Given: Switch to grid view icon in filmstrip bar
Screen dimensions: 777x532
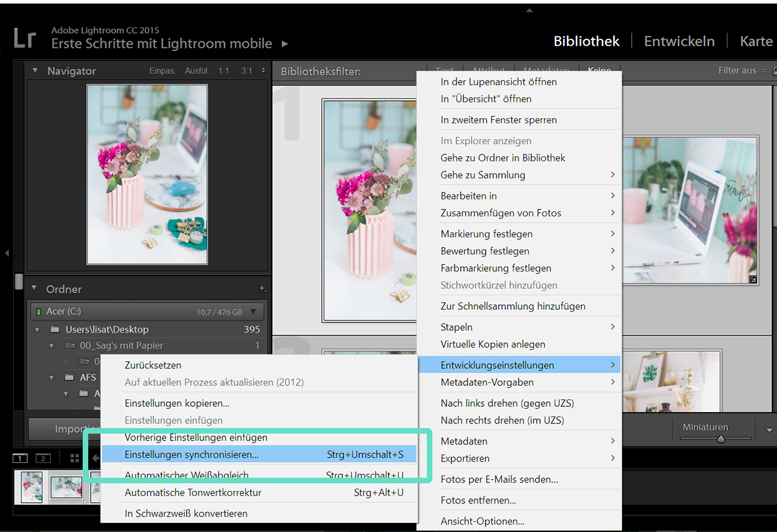Looking at the screenshot, I should tap(75, 458).
